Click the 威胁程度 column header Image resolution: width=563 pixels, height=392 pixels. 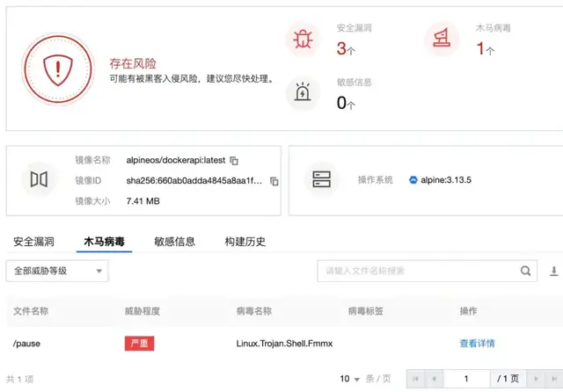143,311
